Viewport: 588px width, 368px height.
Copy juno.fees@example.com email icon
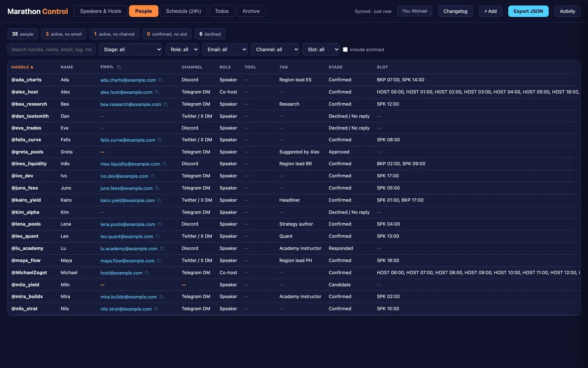pyautogui.click(x=157, y=188)
